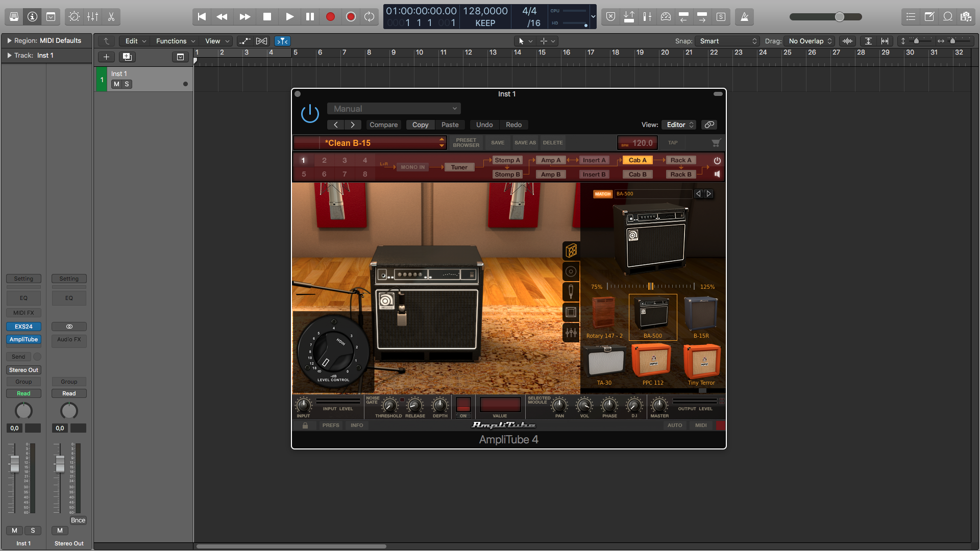Open the Scissors editing tool
The width and height of the screenshot is (980, 551).
(x=111, y=17)
